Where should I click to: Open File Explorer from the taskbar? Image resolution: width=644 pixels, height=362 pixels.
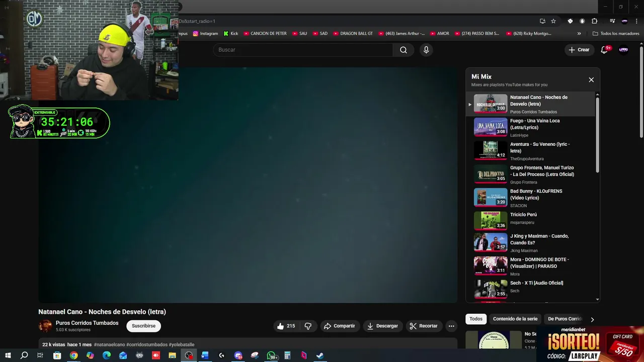coord(172,355)
